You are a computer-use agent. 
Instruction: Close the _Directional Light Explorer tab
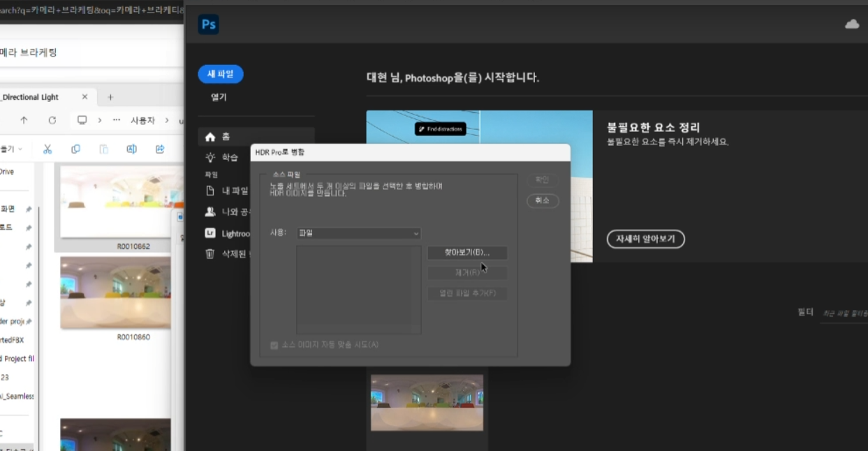coord(85,97)
